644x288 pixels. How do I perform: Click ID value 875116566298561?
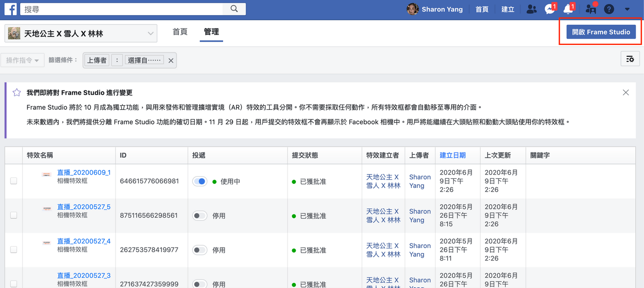(x=149, y=215)
